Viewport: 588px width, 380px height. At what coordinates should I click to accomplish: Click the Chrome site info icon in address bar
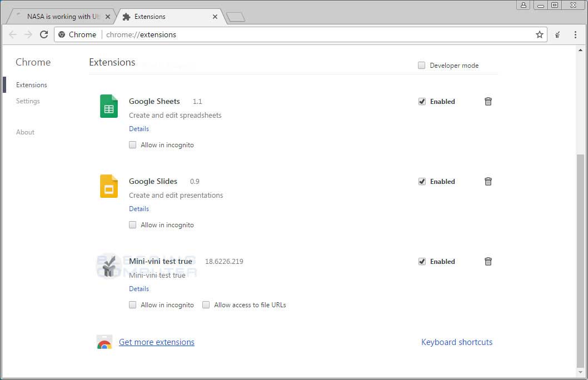[62, 35]
